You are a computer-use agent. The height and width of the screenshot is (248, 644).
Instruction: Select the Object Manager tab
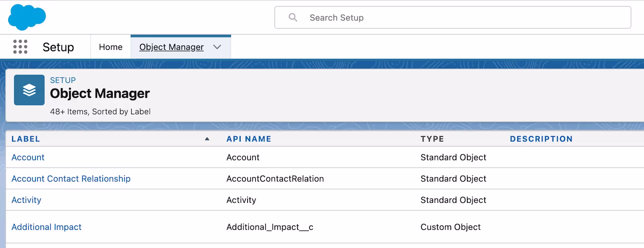171,47
